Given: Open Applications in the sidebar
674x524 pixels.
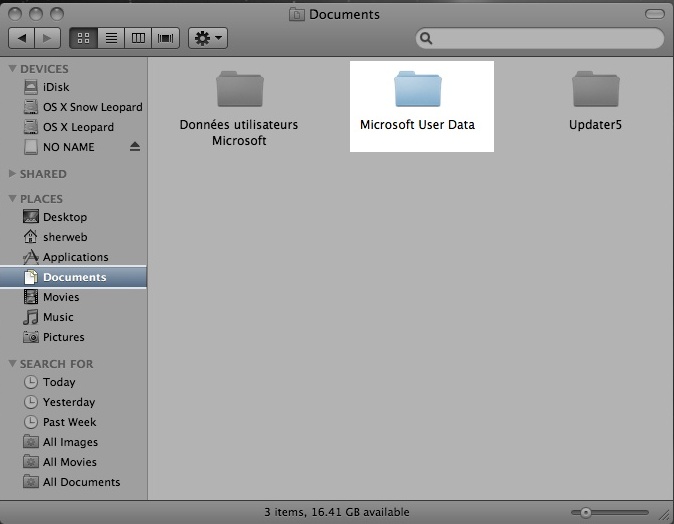Looking at the screenshot, I should pos(75,257).
